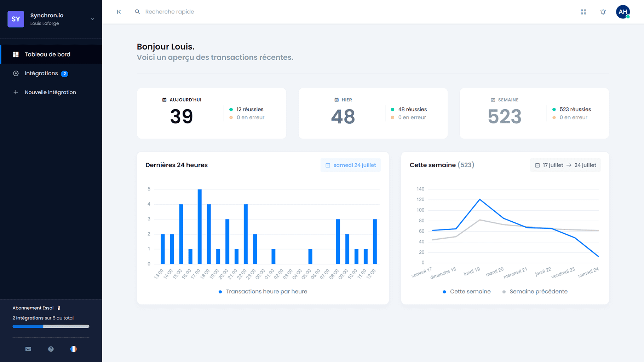Image resolution: width=644 pixels, height=362 pixels.
Task: Click the Hier calendar icon
Action: click(337, 100)
